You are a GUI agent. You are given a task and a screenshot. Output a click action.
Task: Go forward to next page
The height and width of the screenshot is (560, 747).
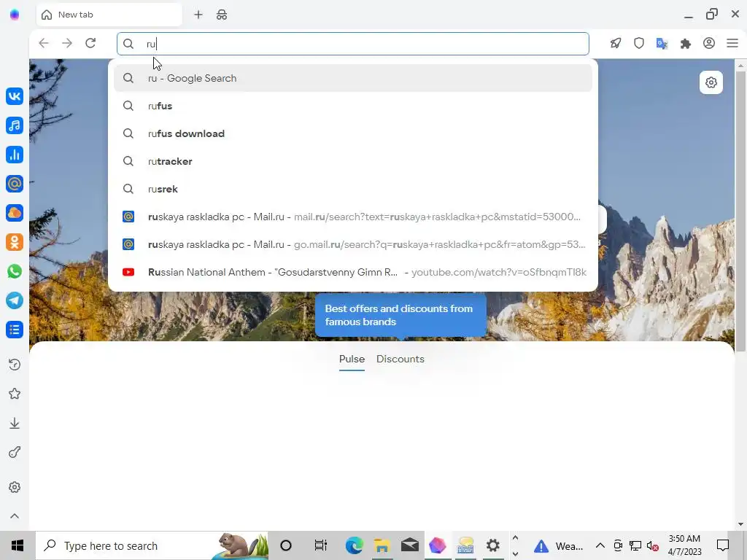pos(67,43)
